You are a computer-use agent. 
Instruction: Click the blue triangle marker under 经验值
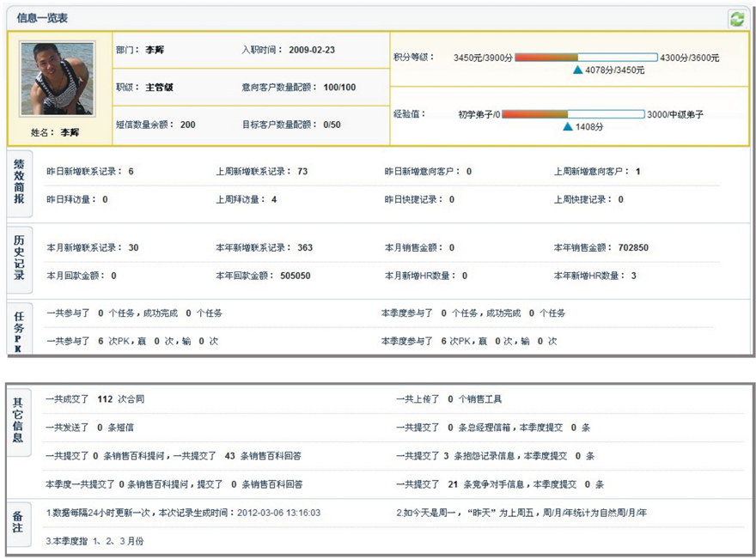point(567,126)
